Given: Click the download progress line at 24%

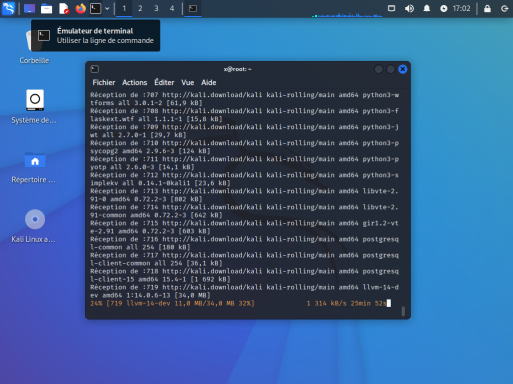Looking at the screenshot, I should 240,303.
